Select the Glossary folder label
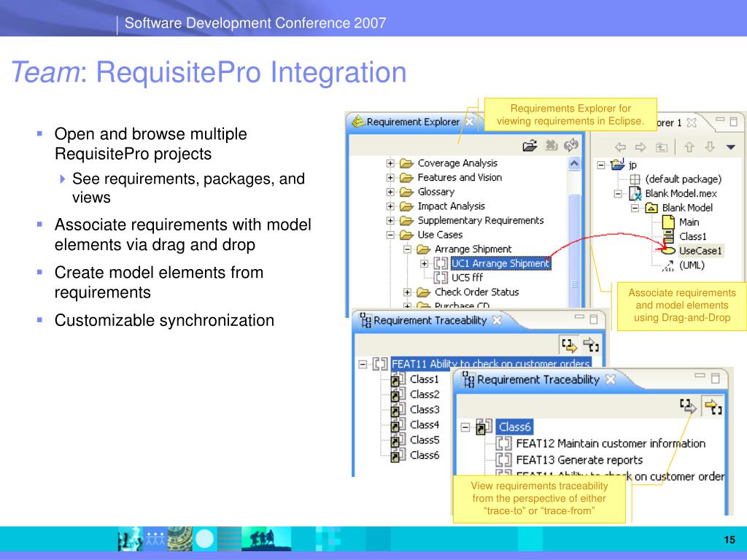The image size is (747, 560). pos(436,192)
